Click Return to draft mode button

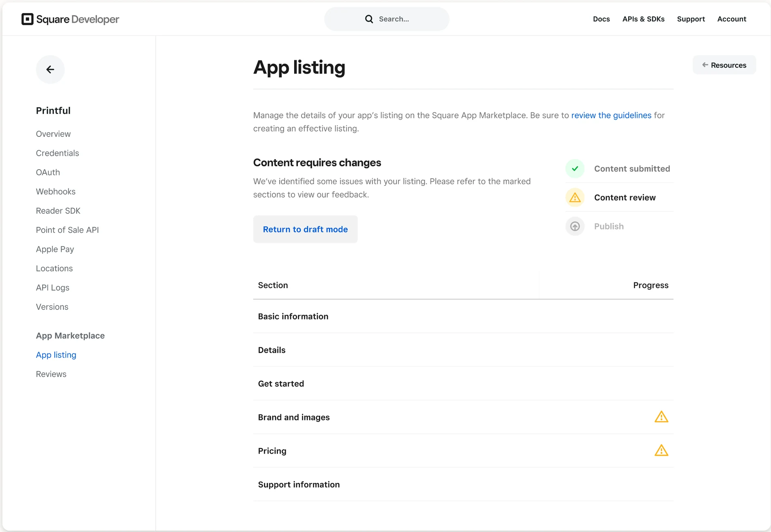tap(305, 229)
